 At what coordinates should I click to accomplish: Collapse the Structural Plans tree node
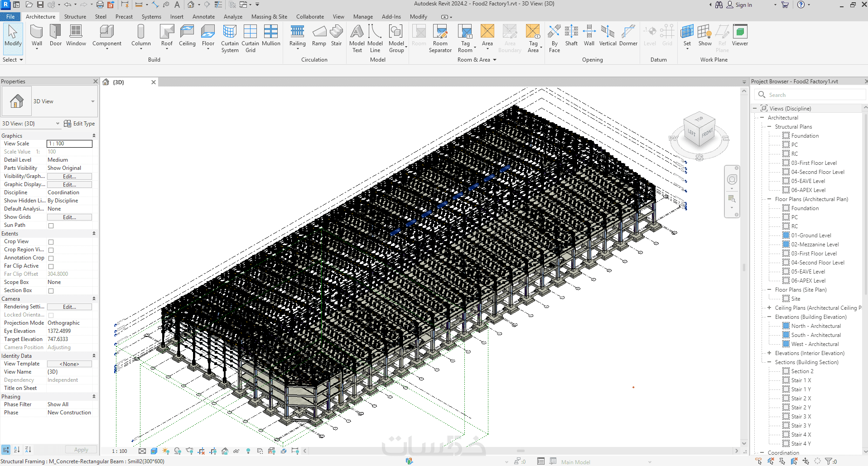(x=769, y=127)
